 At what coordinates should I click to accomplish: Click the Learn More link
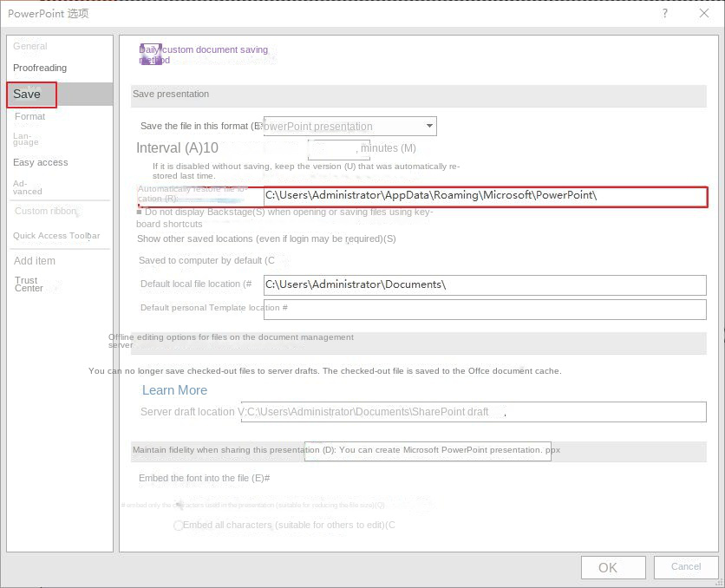tap(174, 390)
